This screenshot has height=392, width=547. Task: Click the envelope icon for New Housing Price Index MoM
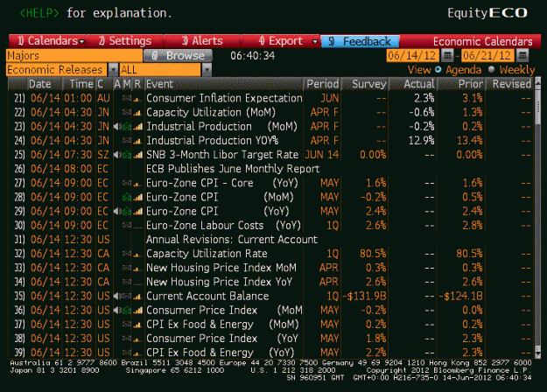[x=127, y=268]
